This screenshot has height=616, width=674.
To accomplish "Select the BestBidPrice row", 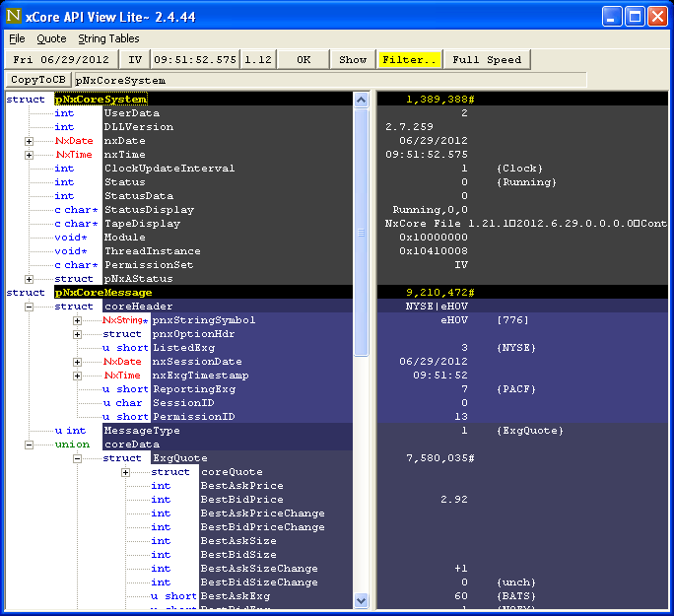I will pos(241,500).
